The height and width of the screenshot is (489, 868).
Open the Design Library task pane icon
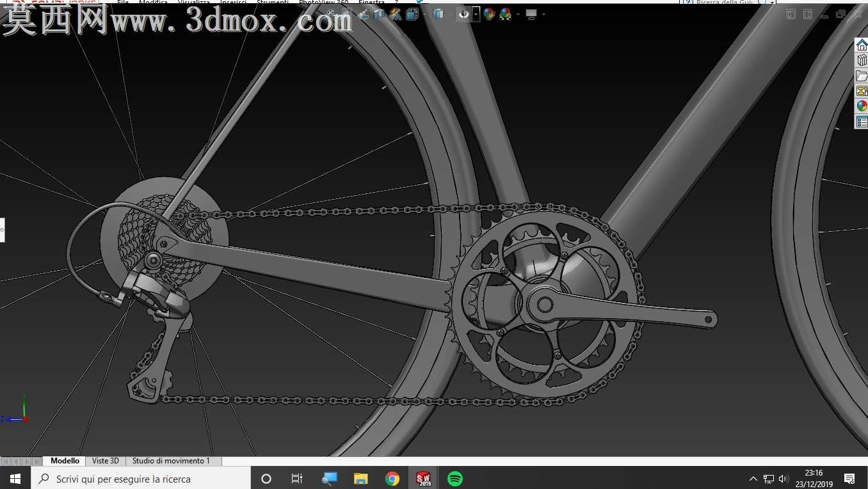[x=862, y=60]
